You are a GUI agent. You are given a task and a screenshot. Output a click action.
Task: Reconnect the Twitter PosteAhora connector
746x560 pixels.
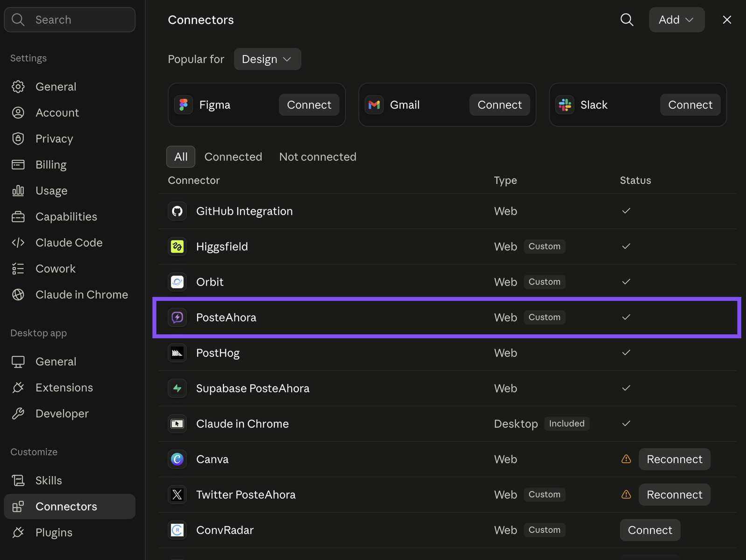pos(674,495)
